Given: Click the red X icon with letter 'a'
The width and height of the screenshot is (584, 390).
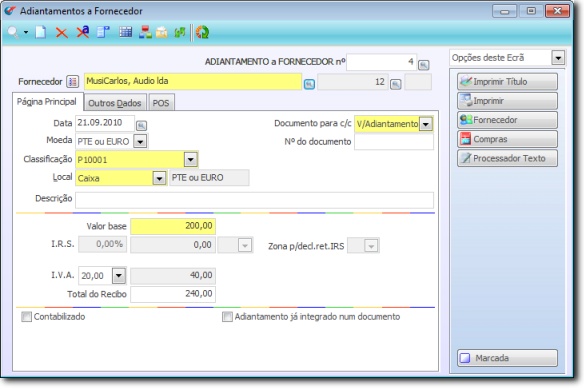Looking at the screenshot, I should (x=83, y=32).
